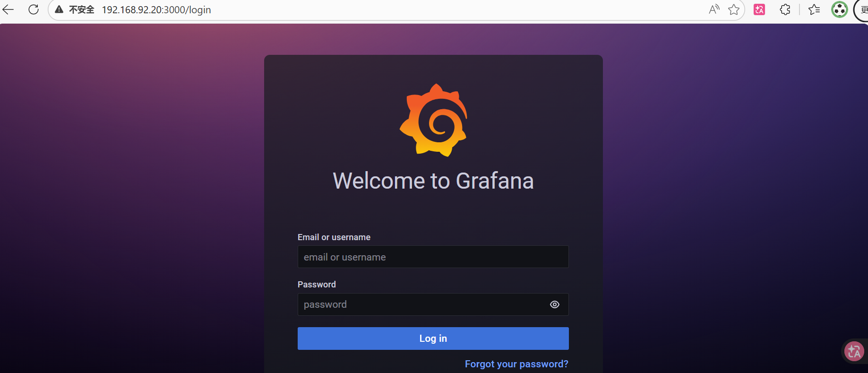868x373 pixels.
Task: Click the Email or username label
Action: 334,237
